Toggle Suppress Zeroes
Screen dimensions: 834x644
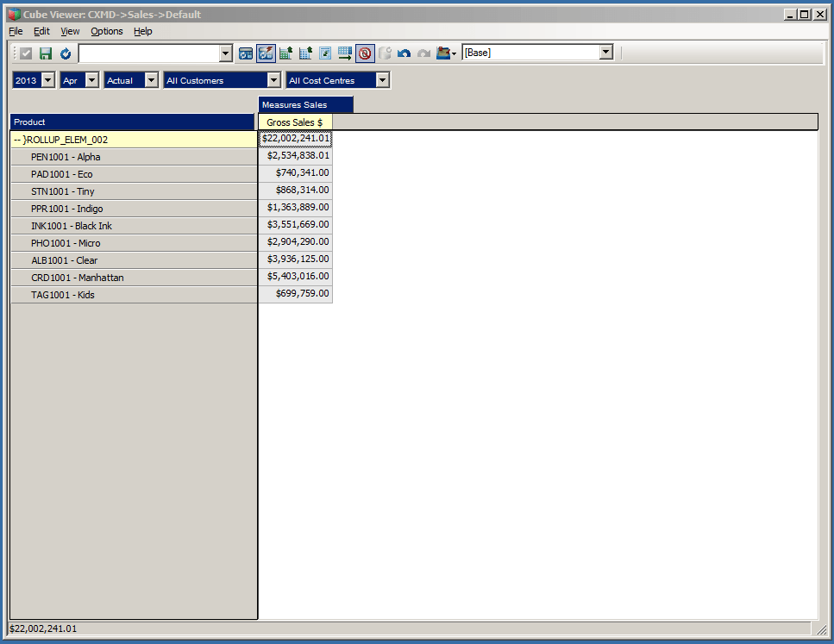click(x=364, y=53)
